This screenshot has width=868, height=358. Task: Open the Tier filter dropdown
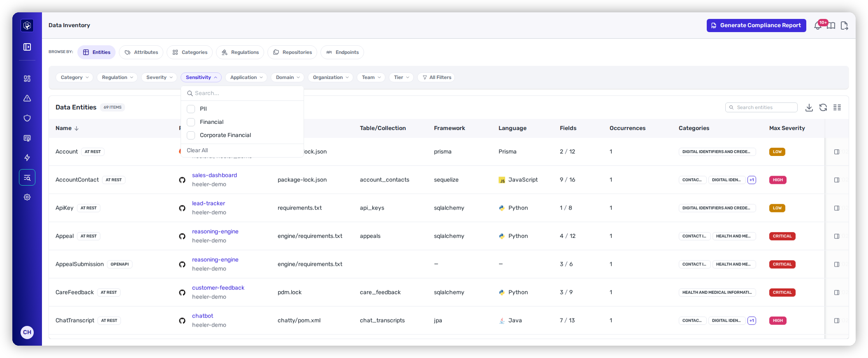[401, 77]
